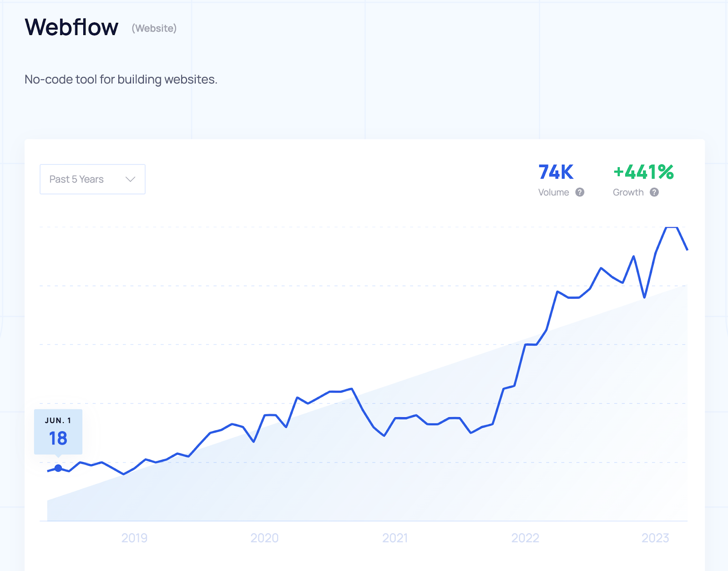Click the Webflow title heading
Viewport: 728px width, 571px height.
(71, 27)
